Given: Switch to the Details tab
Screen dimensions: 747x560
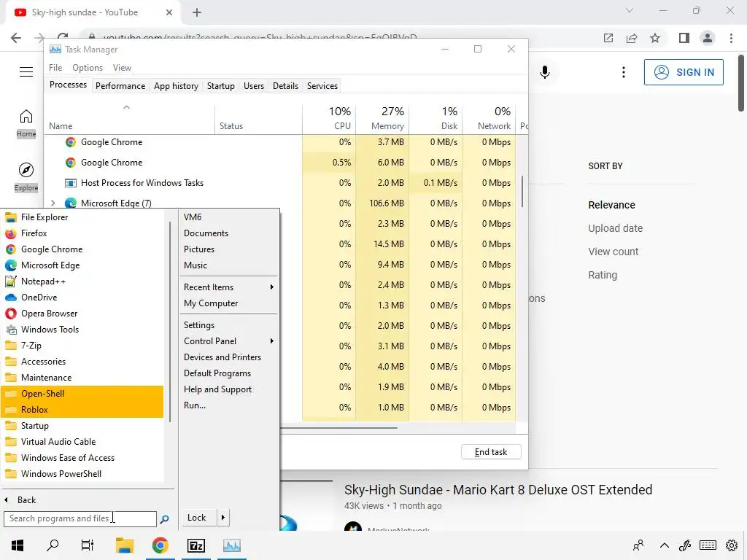Looking at the screenshot, I should 285,86.
